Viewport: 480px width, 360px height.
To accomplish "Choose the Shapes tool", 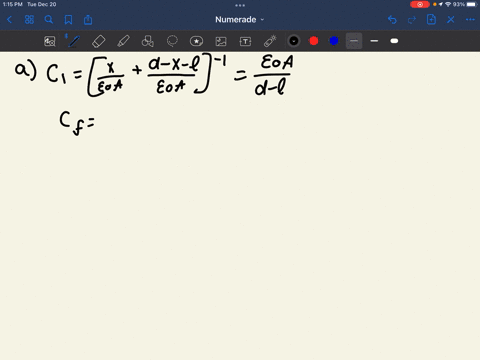I will (148, 41).
